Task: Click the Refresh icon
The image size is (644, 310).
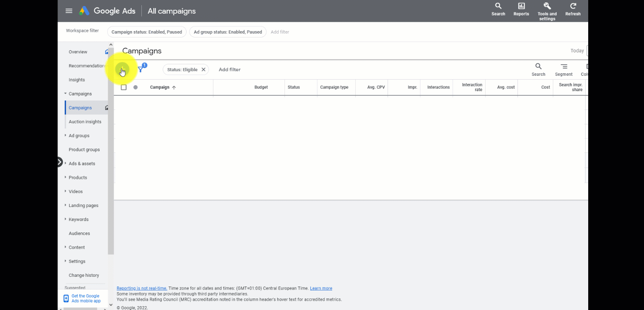Action: 573,6
